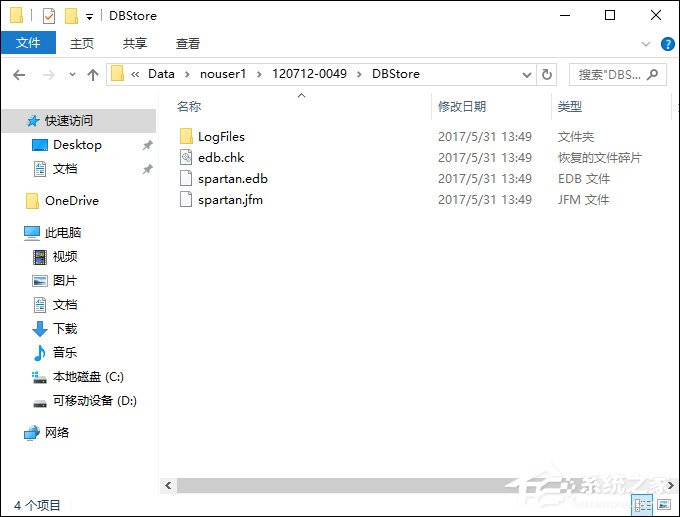This screenshot has width=680, height=517.
Task: Select spartan.edb file name
Action: coord(233,179)
